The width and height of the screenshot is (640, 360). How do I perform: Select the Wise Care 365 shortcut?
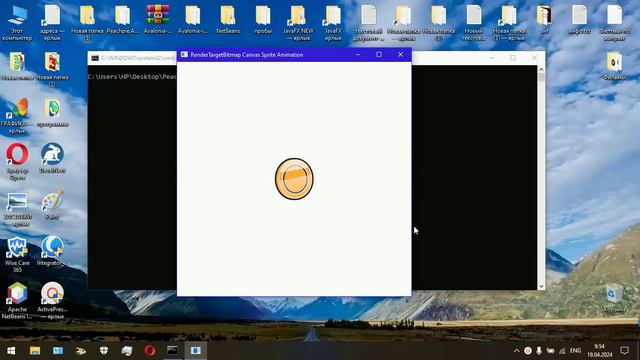(x=17, y=254)
